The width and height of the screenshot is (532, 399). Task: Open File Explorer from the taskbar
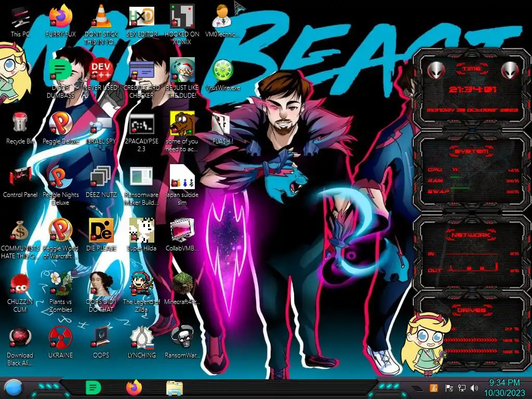coord(175,388)
